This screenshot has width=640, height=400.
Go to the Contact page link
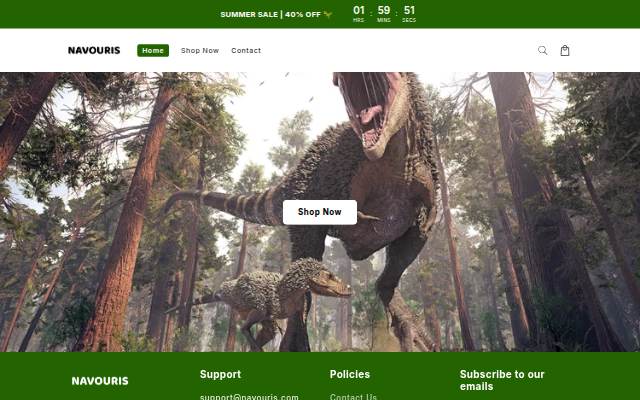click(x=246, y=51)
